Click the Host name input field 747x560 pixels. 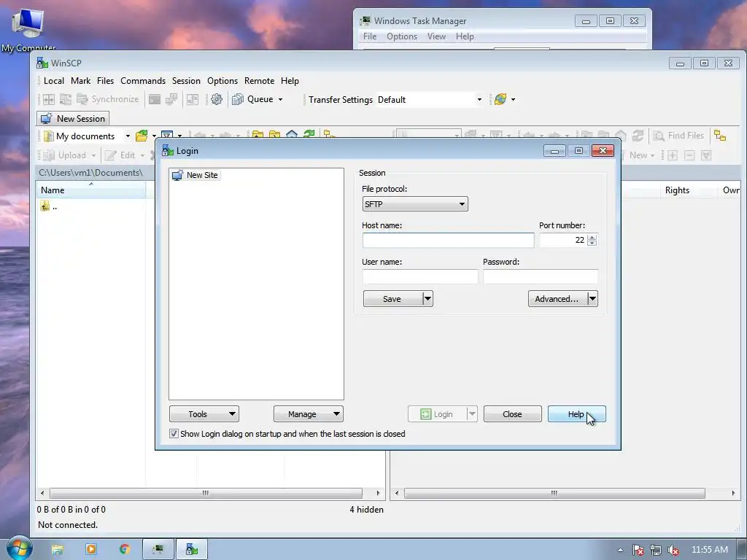(448, 240)
